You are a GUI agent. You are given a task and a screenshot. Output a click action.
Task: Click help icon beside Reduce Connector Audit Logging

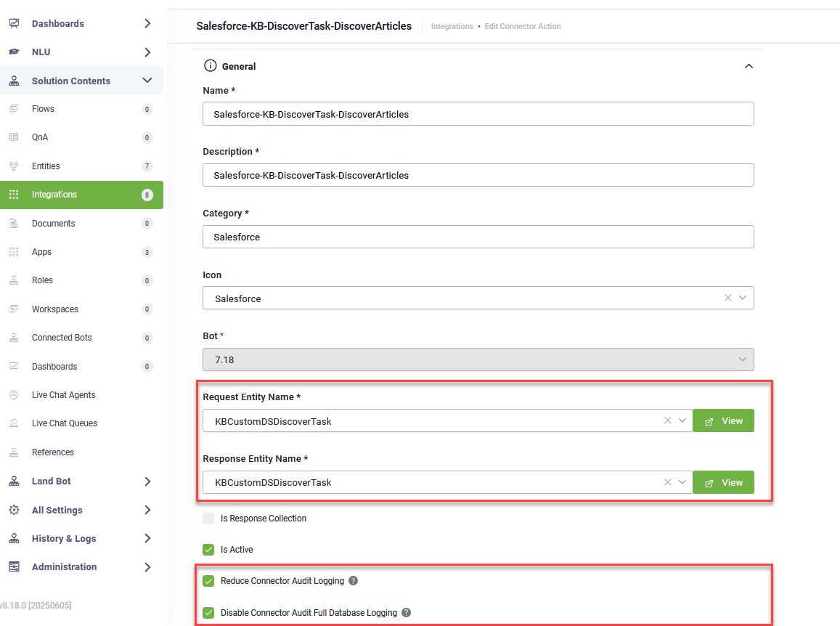(x=353, y=581)
